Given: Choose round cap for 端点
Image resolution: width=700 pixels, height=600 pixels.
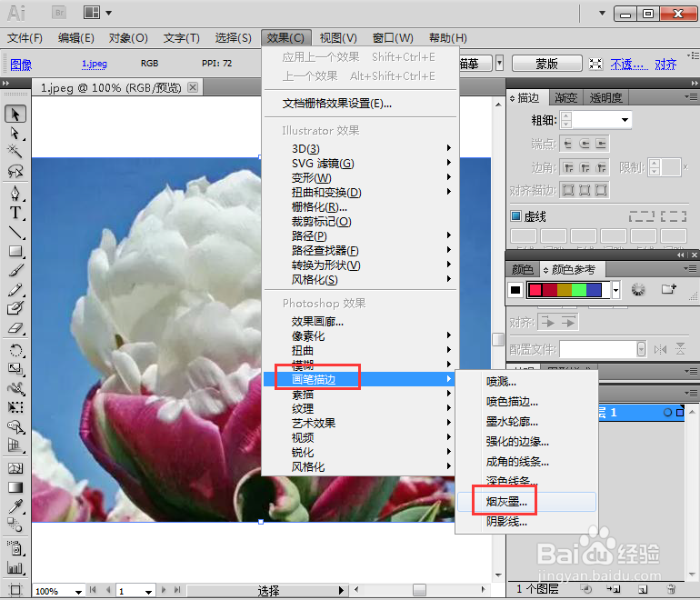Looking at the screenshot, I should coord(585,144).
